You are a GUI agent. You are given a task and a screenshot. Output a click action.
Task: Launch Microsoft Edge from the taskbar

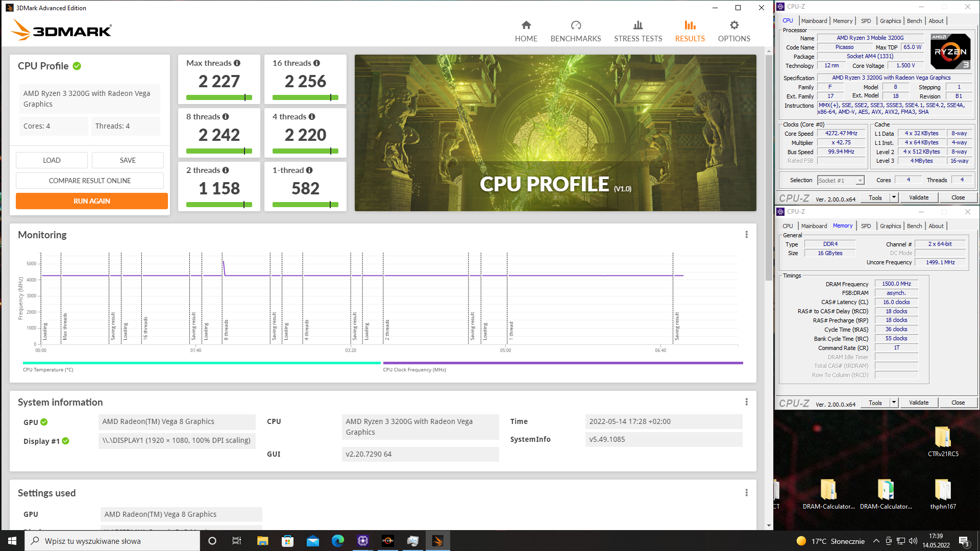337,541
